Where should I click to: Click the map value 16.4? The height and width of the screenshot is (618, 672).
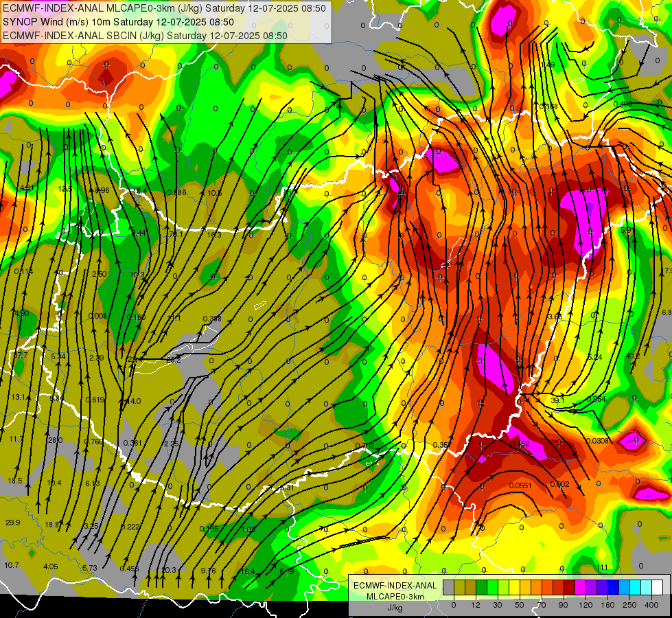(x=247, y=571)
